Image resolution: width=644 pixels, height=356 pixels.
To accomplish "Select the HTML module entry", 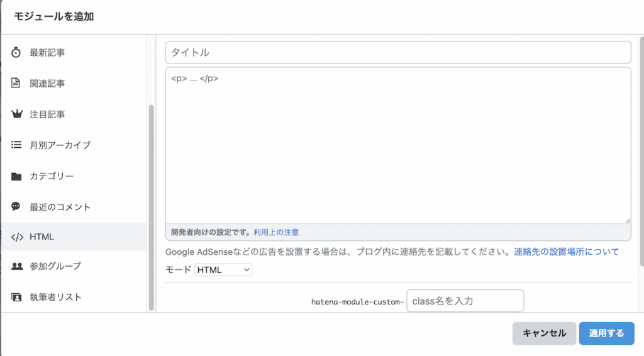I will (74, 237).
